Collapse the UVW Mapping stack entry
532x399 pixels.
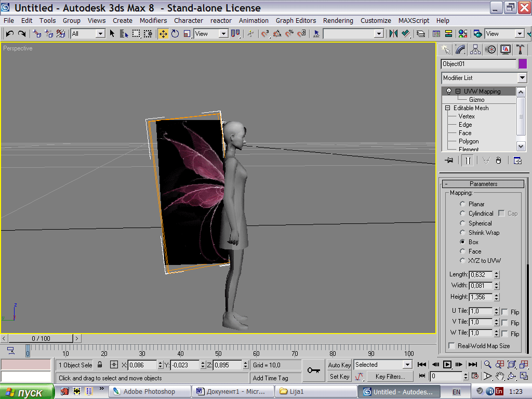tap(458, 91)
